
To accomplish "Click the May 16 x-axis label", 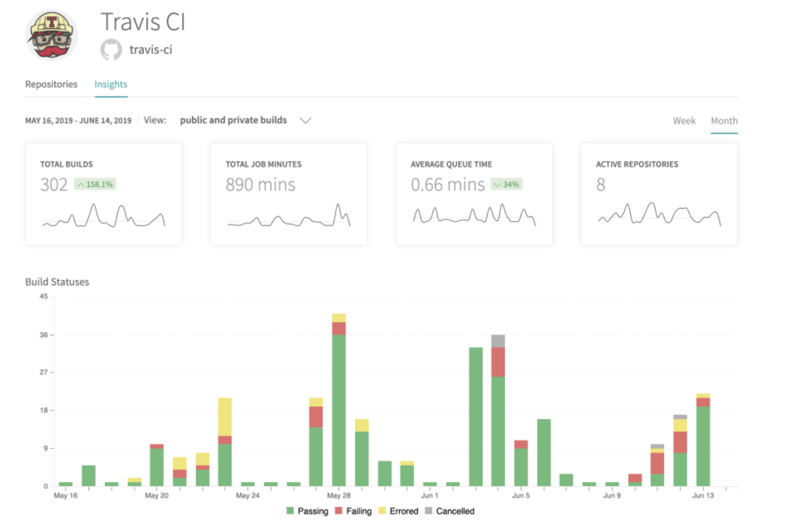I will 66,495.
